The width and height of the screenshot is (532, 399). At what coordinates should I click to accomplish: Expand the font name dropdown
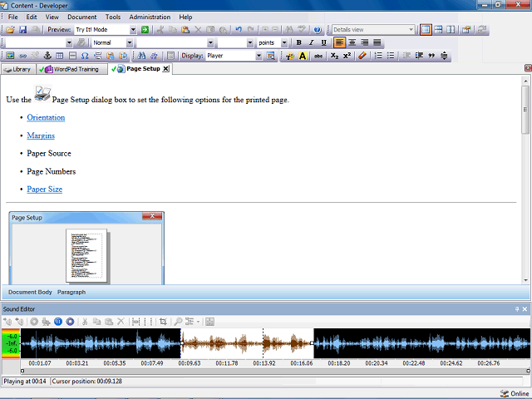tap(210, 42)
